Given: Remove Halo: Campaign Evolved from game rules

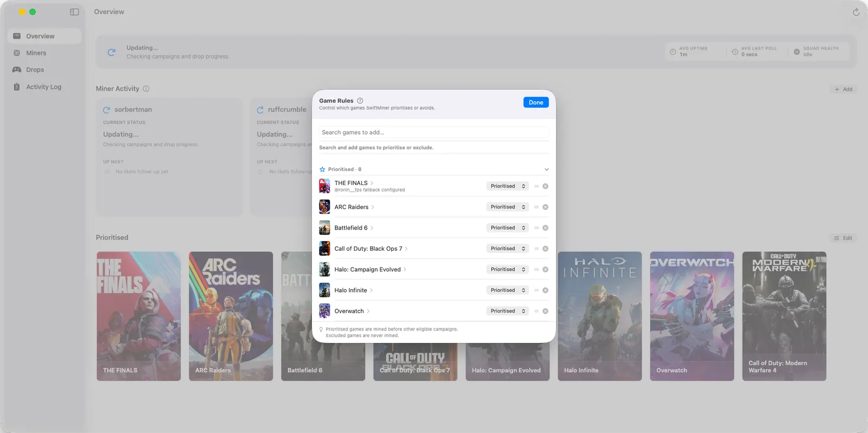Looking at the screenshot, I should [545, 269].
